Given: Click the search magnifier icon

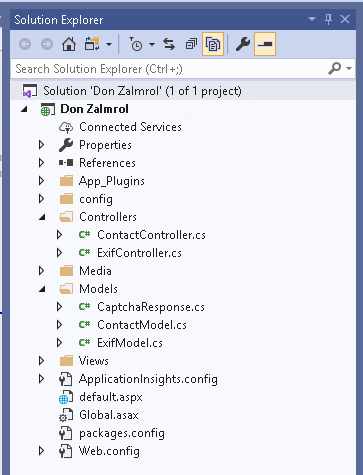Looking at the screenshot, I should tap(335, 69).
